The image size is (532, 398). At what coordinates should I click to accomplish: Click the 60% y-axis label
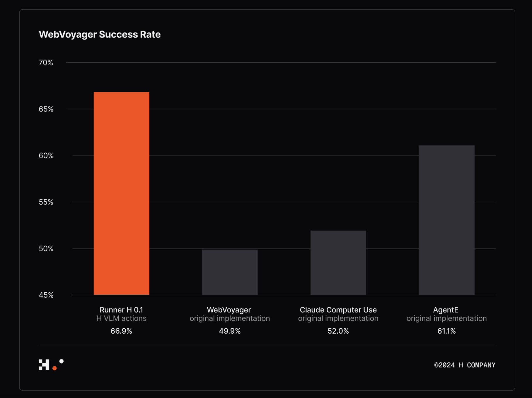(46, 156)
